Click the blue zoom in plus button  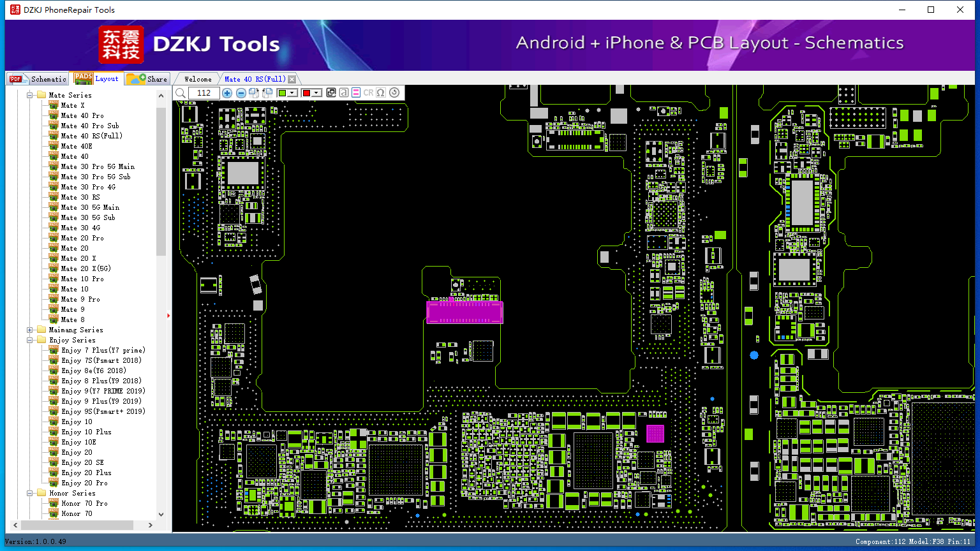pyautogui.click(x=227, y=93)
